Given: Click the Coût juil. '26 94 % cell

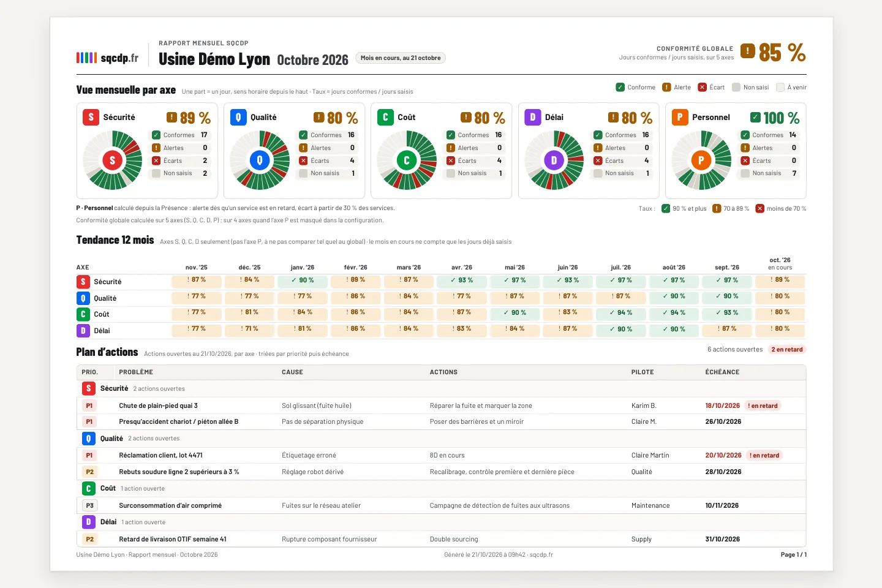Looking at the screenshot, I should (621, 313).
